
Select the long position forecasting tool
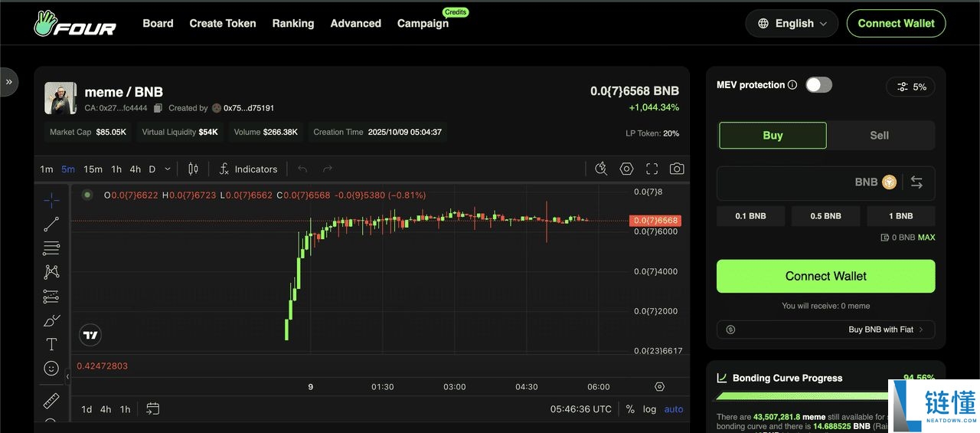[x=51, y=296]
